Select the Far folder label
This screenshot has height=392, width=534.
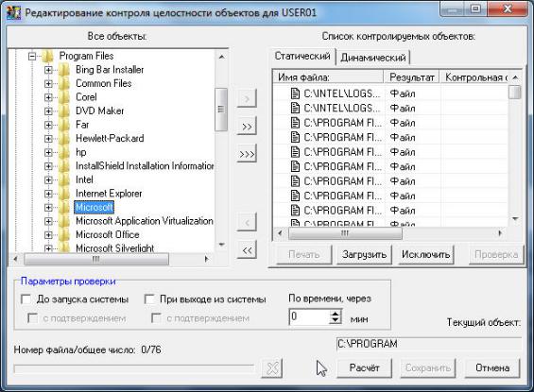[82, 125]
